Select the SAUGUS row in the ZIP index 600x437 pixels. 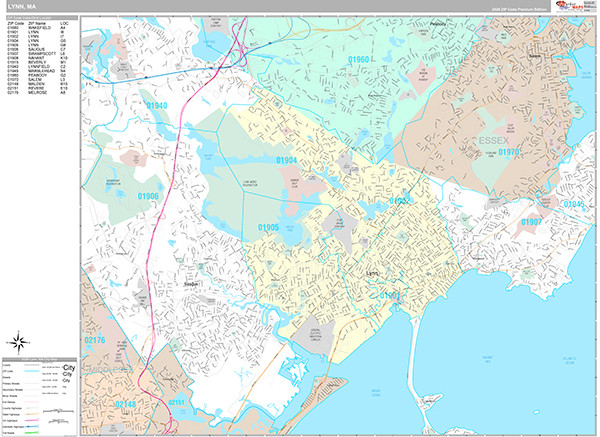37,49
